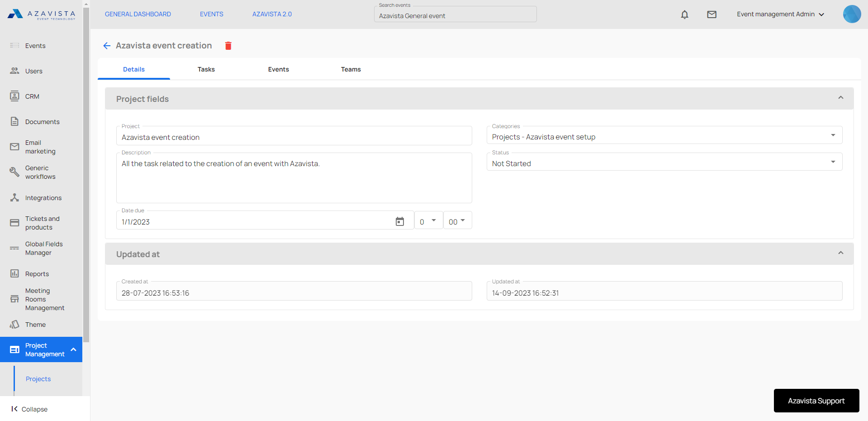
Task: Click the Global Fields Manager icon
Action: tap(14, 248)
